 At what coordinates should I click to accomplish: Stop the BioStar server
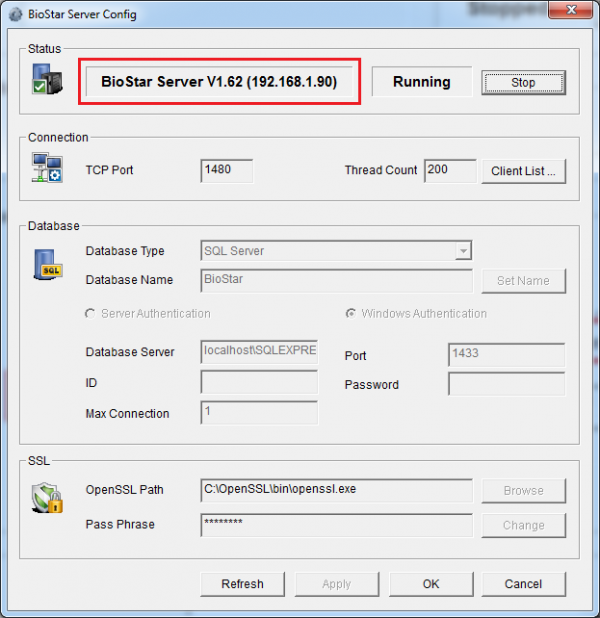pyautogui.click(x=523, y=82)
